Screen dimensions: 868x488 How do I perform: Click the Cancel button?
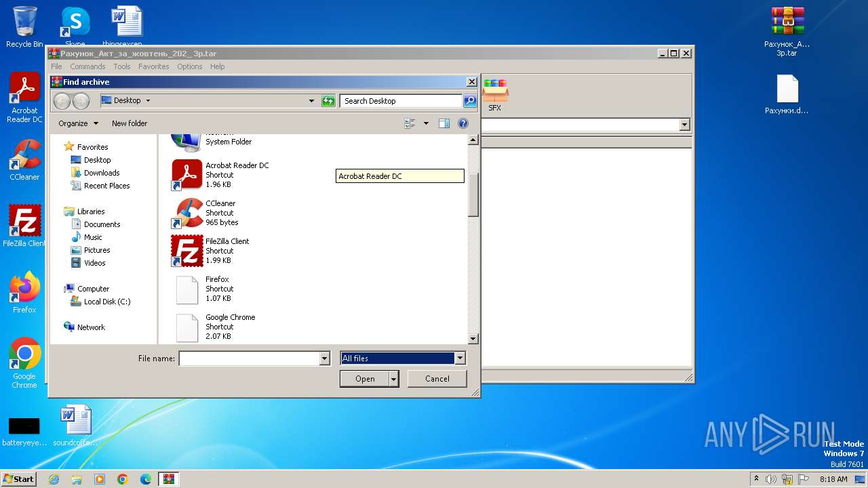437,379
